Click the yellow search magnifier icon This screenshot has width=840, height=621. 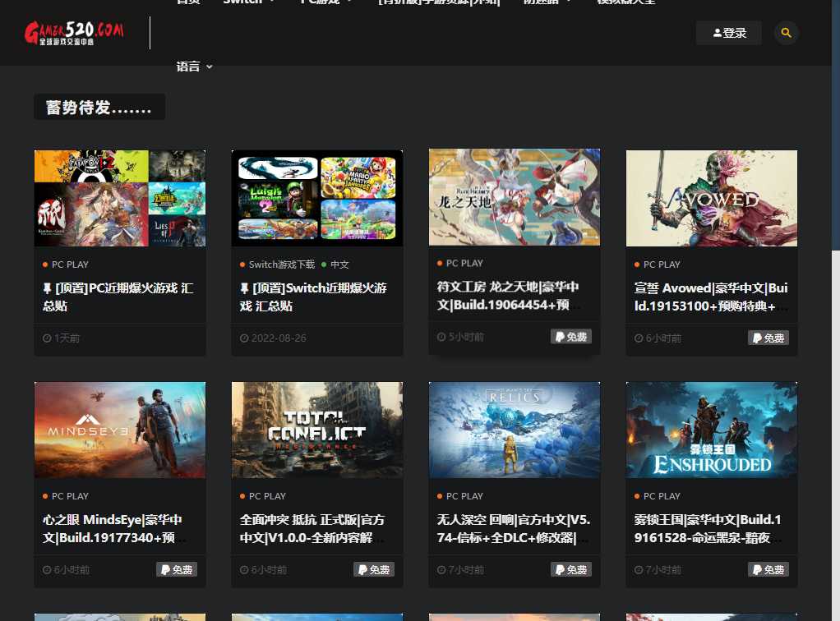click(786, 33)
